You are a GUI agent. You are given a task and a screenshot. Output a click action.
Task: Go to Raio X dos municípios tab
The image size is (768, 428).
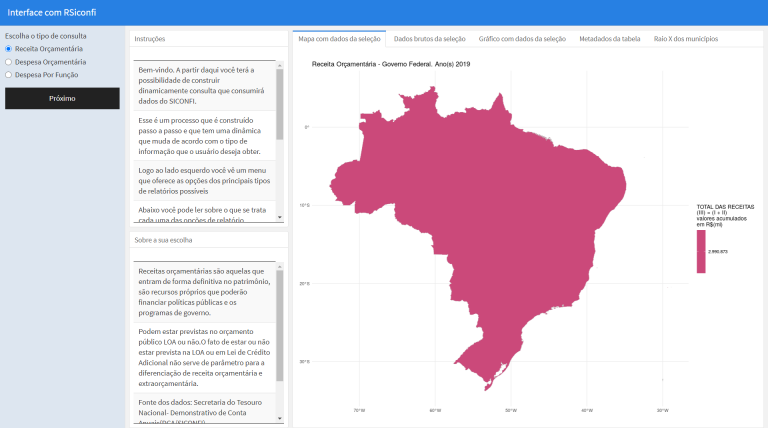pos(686,39)
